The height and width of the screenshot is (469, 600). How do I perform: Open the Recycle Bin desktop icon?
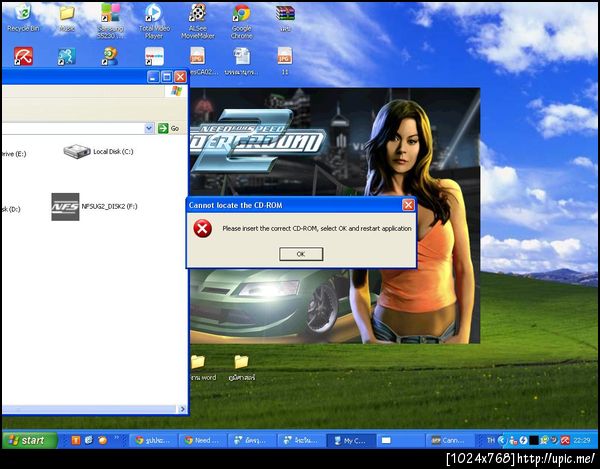tap(23, 18)
